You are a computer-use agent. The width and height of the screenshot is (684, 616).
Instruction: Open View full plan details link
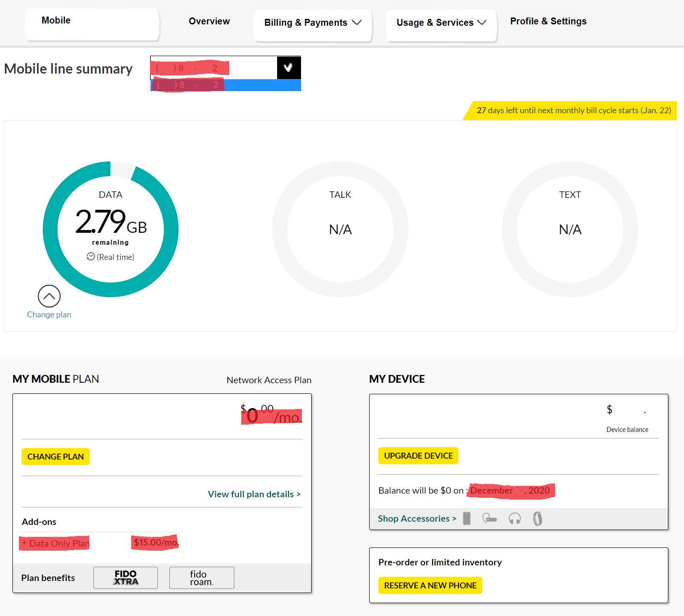click(x=254, y=494)
